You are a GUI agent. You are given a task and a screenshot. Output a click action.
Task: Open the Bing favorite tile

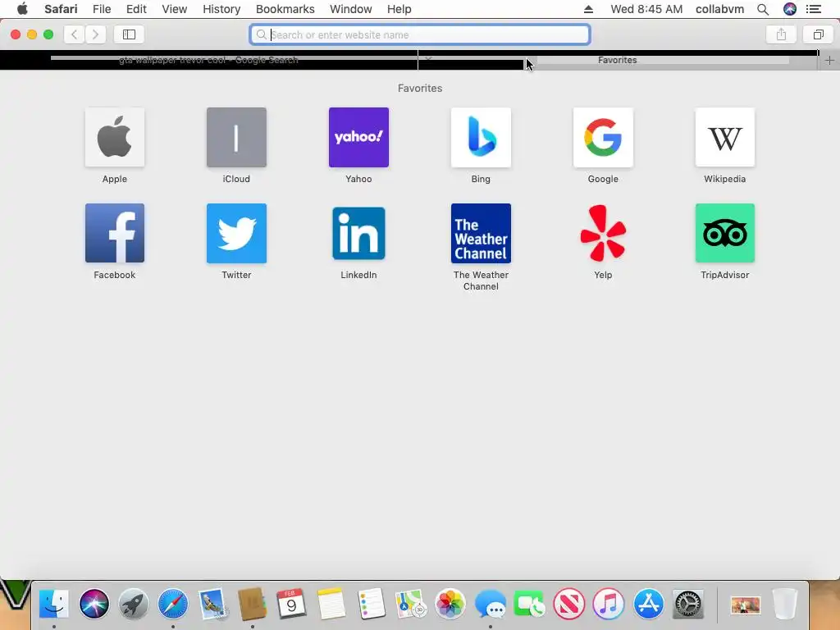(x=481, y=137)
